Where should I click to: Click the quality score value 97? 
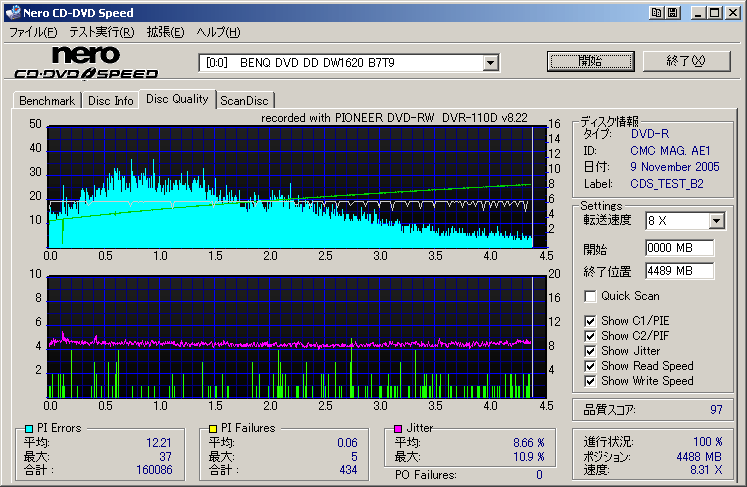coord(716,410)
